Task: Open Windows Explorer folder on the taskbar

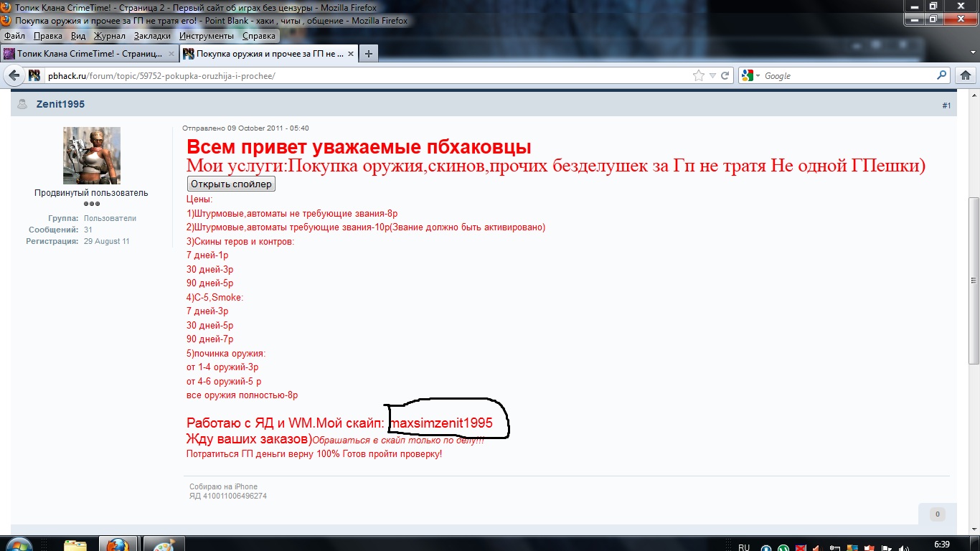Action: 75,545
